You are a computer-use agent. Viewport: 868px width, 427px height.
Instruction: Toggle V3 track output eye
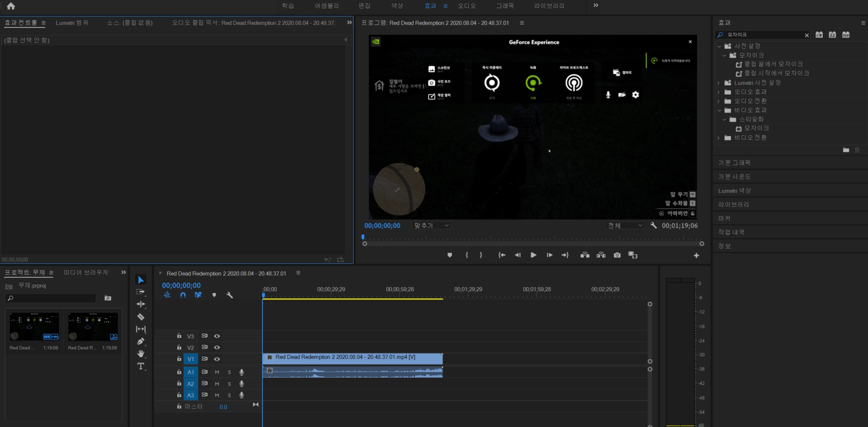[217, 336]
